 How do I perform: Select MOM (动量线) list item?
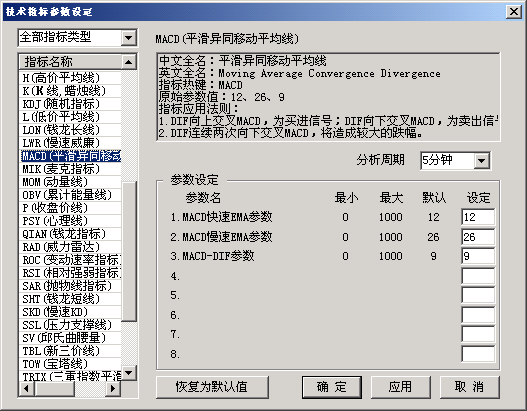pos(70,182)
